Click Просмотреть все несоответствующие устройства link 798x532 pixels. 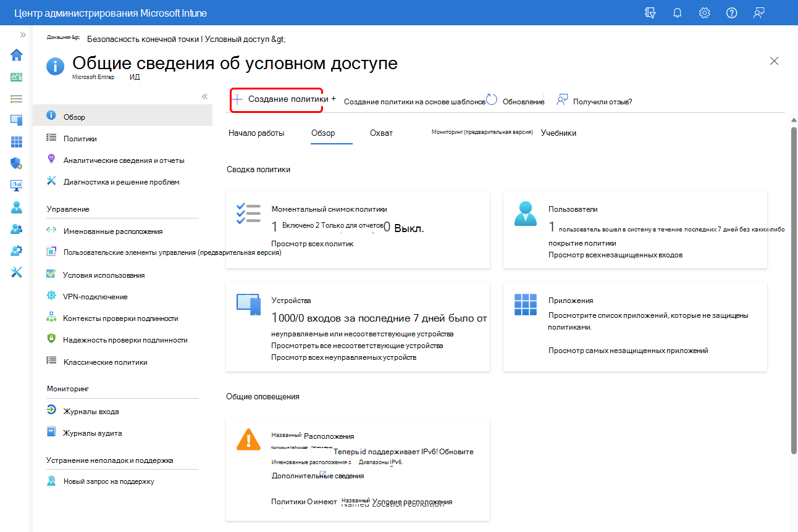pyautogui.click(x=357, y=345)
